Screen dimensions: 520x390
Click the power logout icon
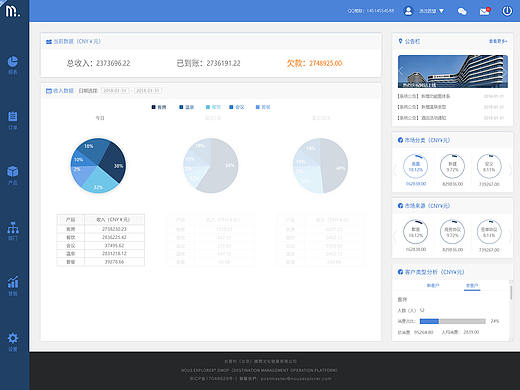click(507, 11)
